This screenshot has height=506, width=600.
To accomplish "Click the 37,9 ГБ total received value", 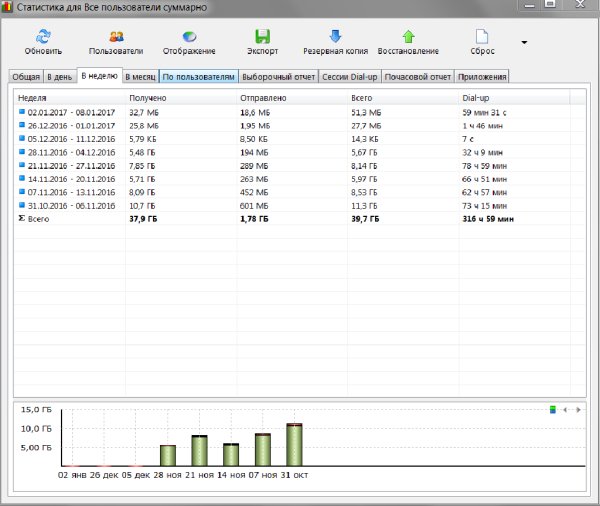I will point(143,219).
